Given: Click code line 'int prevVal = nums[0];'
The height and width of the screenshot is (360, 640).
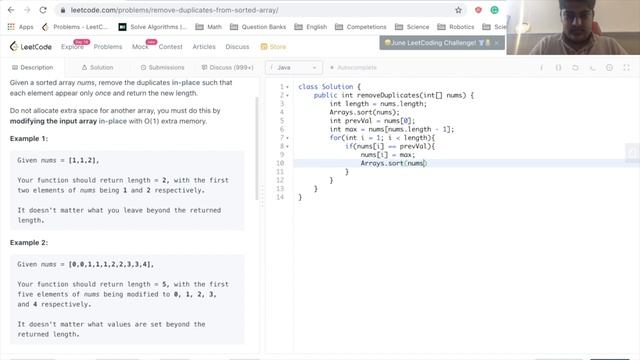Looking at the screenshot, I should [x=372, y=121].
